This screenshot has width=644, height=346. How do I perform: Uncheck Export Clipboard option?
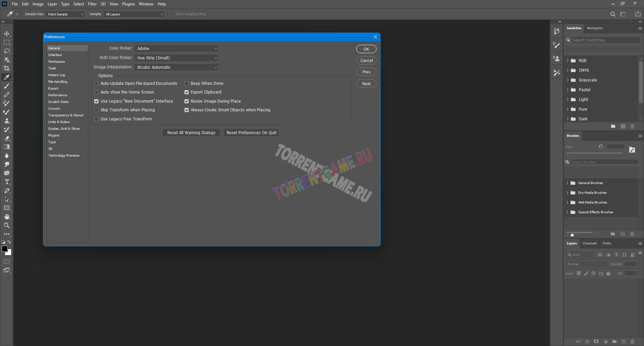click(x=187, y=92)
